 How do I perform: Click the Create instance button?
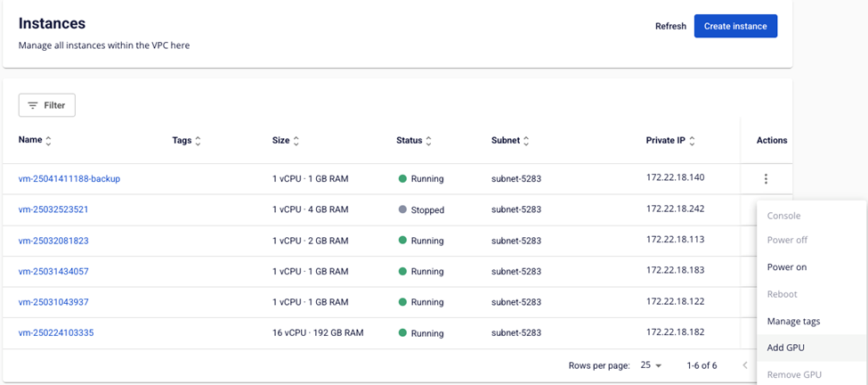(735, 26)
